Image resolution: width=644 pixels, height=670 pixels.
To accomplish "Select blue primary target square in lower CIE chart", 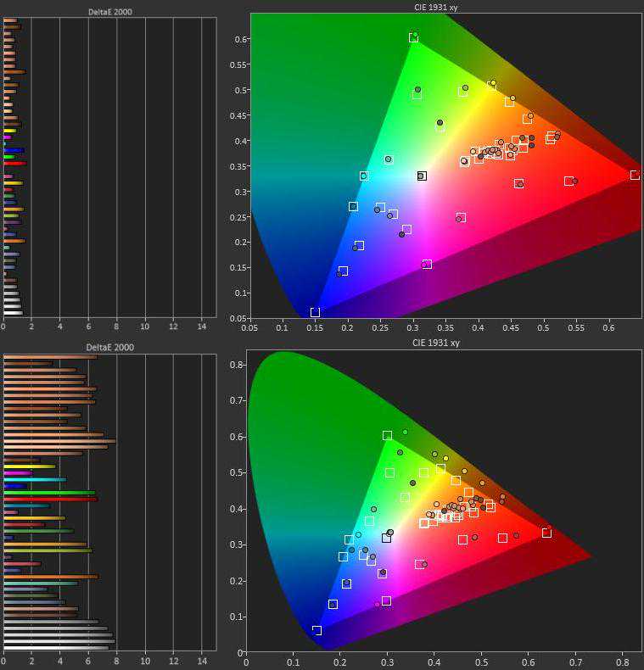I will 316,630.
